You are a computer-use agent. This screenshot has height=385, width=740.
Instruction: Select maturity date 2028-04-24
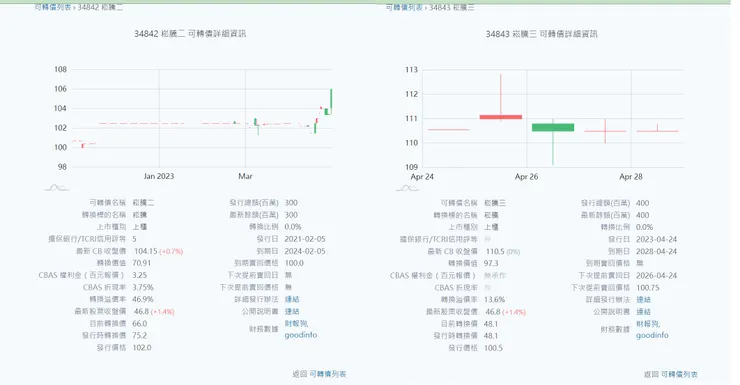[x=656, y=251]
